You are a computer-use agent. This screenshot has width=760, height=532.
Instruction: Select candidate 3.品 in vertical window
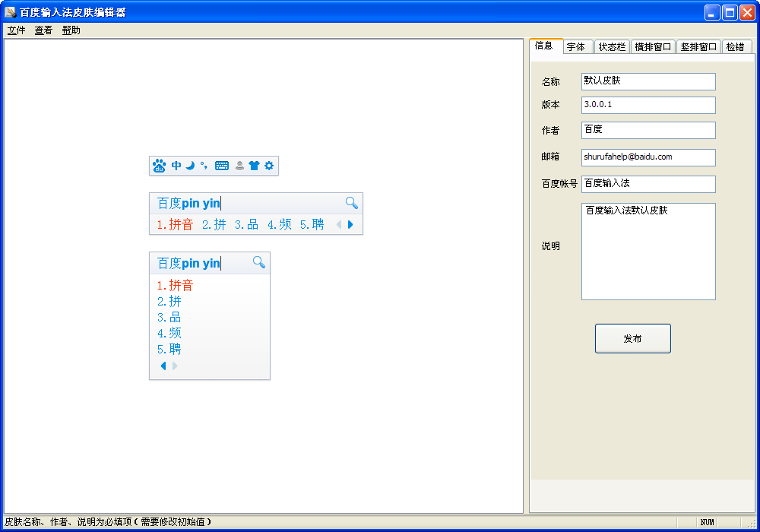(169, 318)
